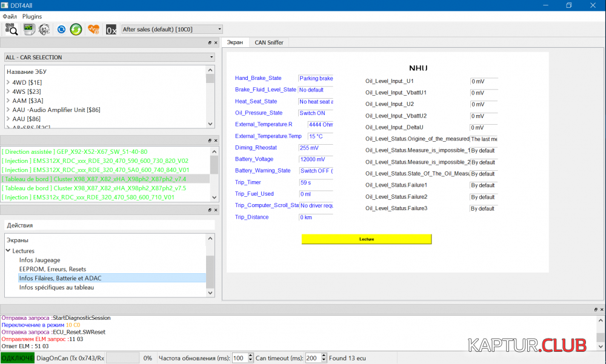Open the 0x hex command tool

[x=111, y=30]
